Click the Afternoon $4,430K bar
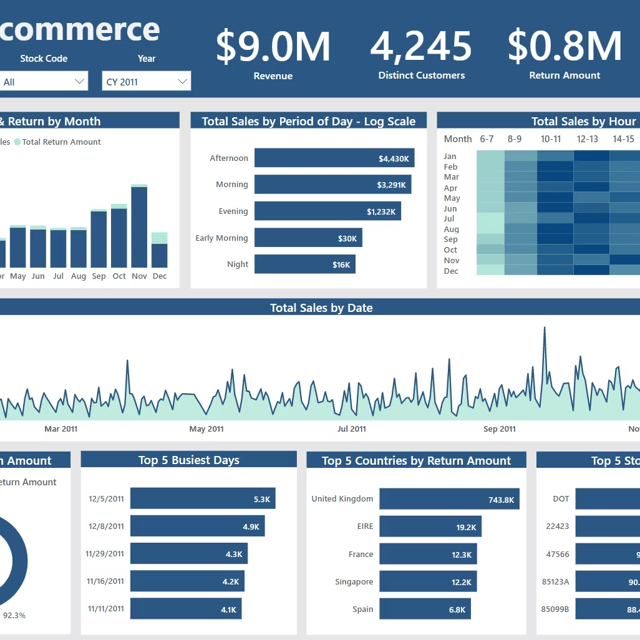640x640 pixels. [334, 158]
